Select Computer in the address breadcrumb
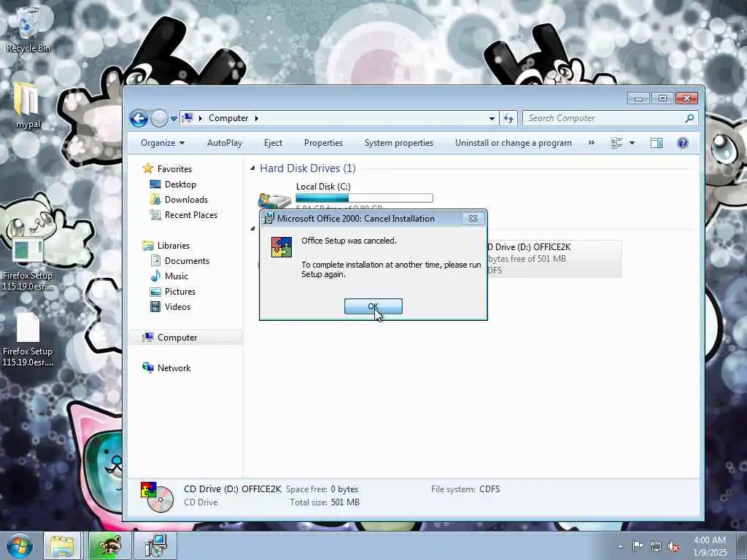The height and width of the screenshot is (560, 747). click(x=228, y=118)
